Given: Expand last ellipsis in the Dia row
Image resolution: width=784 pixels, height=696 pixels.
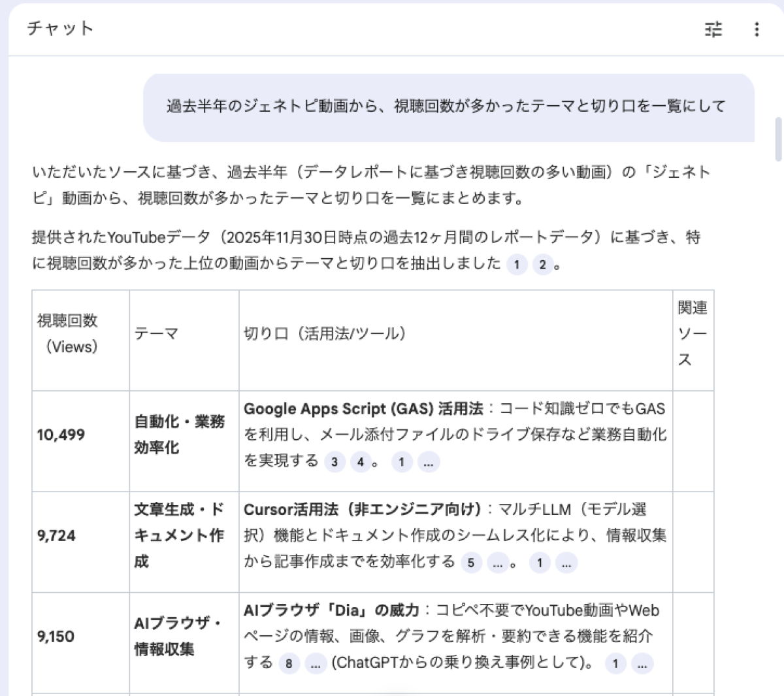Looking at the screenshot, I should 642,664.
